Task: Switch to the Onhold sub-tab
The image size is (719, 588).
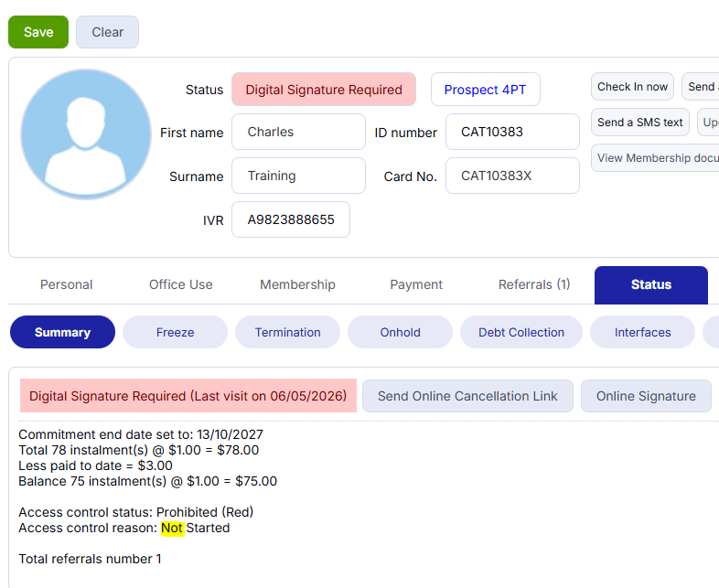Action: click(x=401, y=332)
